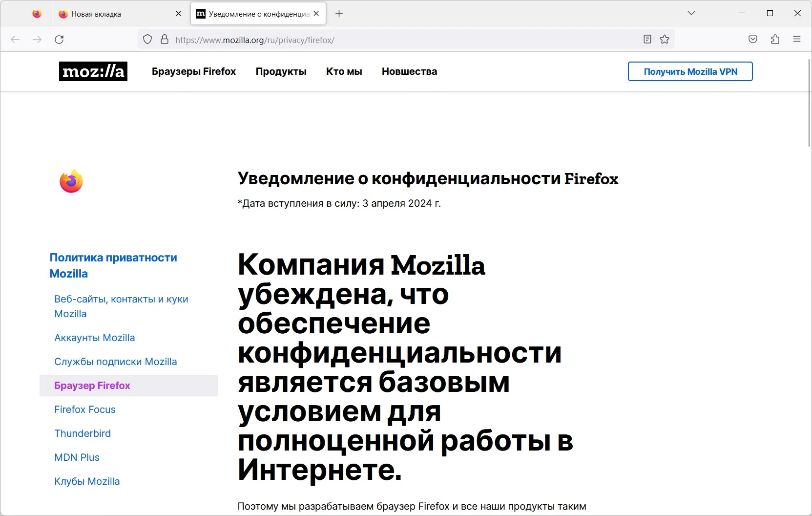List all tabs dropdown arrow
The height and width of the screenshot is (516, 812).
[x=691, y=13]
